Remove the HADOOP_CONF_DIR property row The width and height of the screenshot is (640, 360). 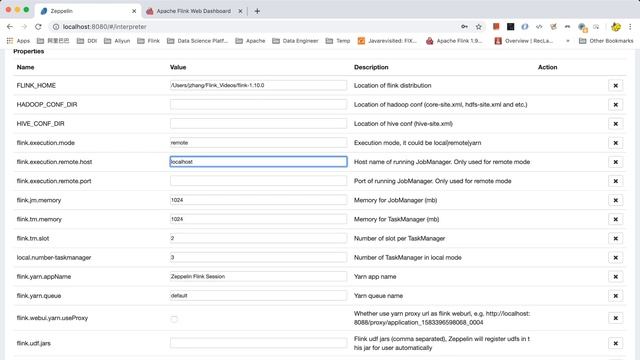tap(616, 104)
